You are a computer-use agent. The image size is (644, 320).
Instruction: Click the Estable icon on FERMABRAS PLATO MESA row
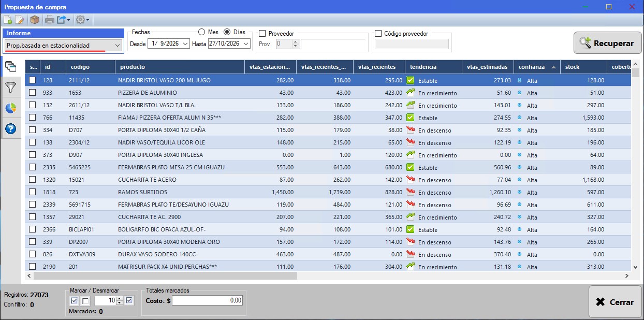(x=411, y=167)
